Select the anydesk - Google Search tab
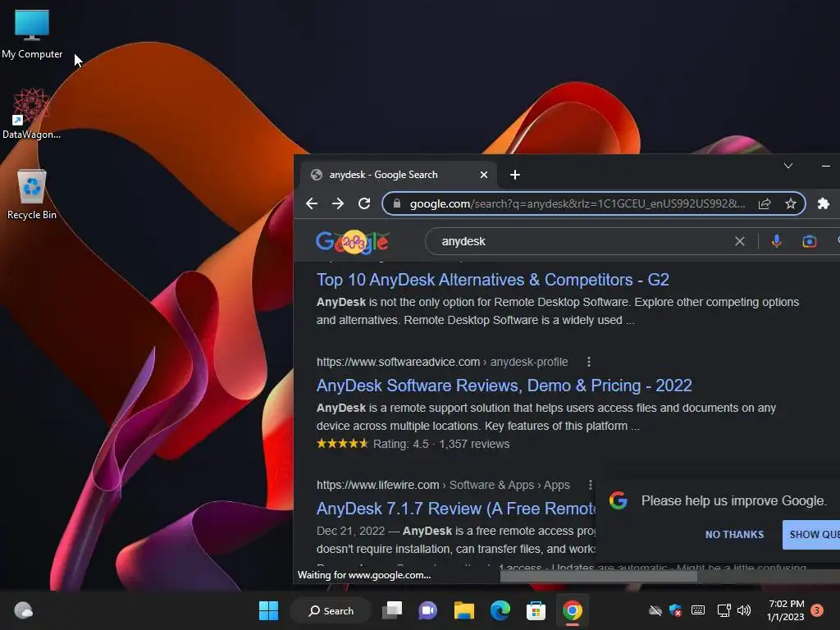The width and height of the screenshot is (840, 630). [x=399, y=175]
